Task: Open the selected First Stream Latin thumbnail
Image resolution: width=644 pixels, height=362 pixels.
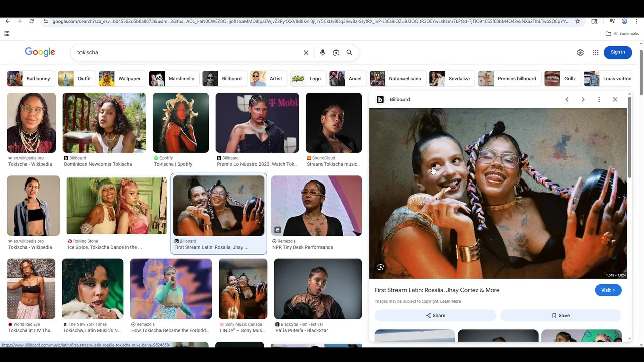Action: (218, 206)
